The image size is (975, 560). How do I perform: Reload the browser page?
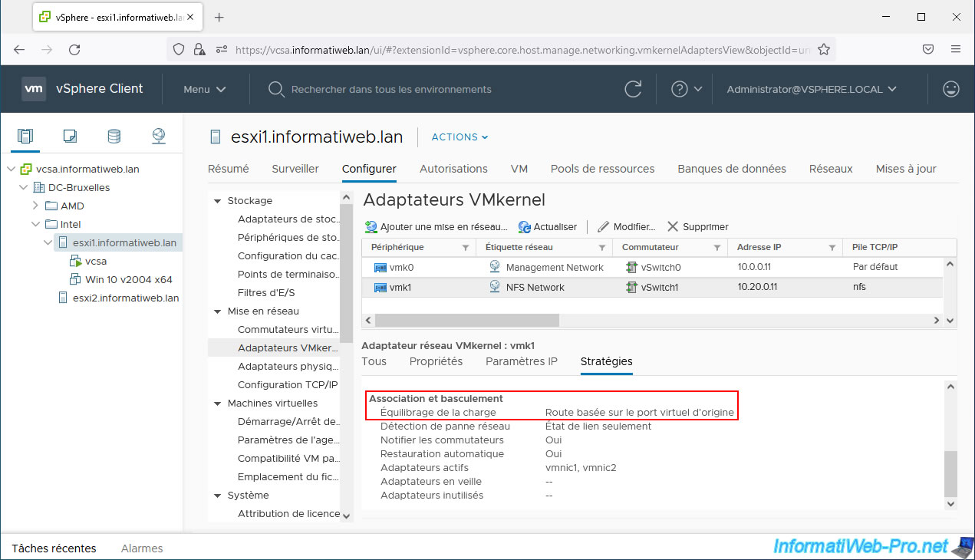(74, 49)
